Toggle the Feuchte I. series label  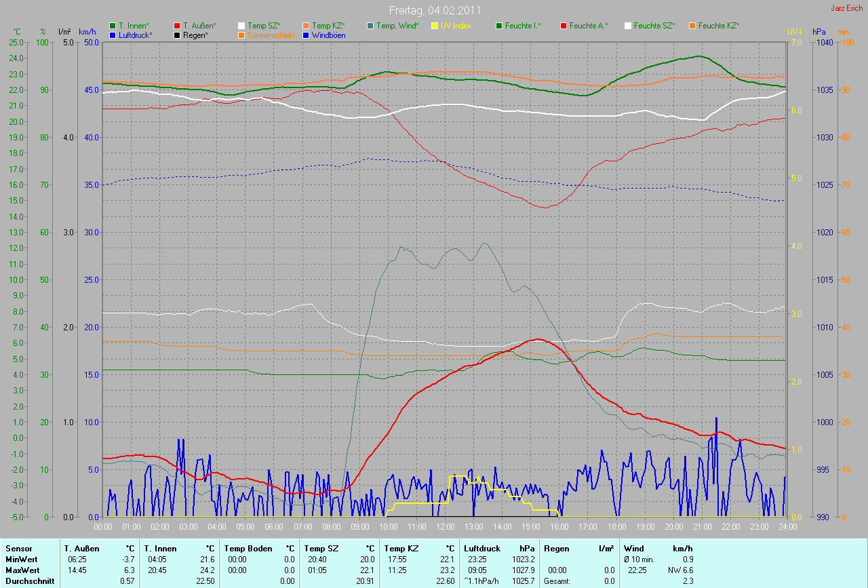click(522, 26)
